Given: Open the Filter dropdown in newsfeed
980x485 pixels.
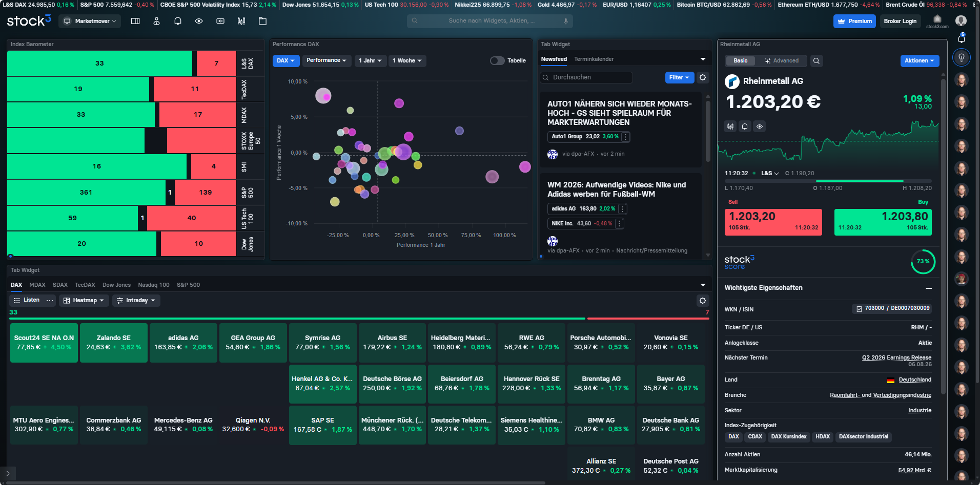Looking at the screenshot, I should (680, 77).
